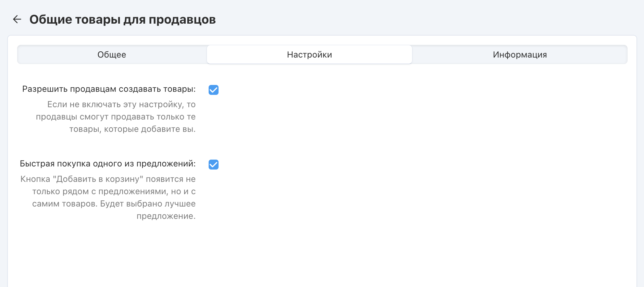Screen dimensions: 644x287
Task: Click the description line товары, которые добавите вы
Action: click(x=132, y=129)
